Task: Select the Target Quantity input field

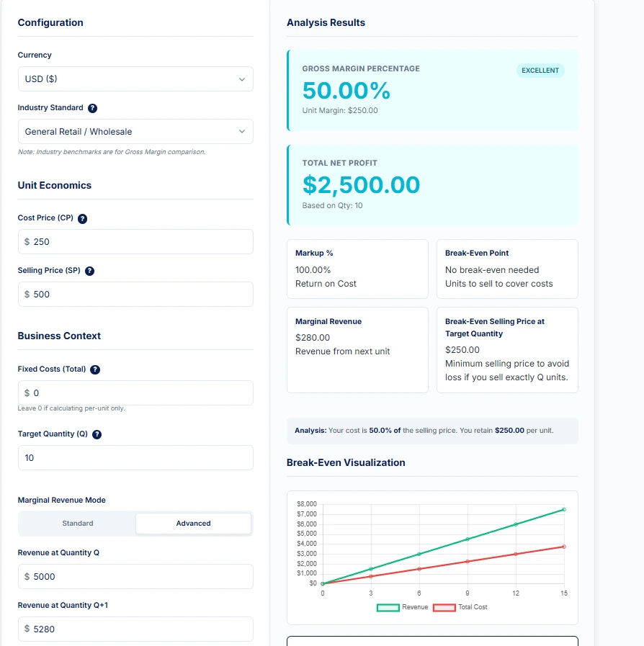Action: coord(135,458)
